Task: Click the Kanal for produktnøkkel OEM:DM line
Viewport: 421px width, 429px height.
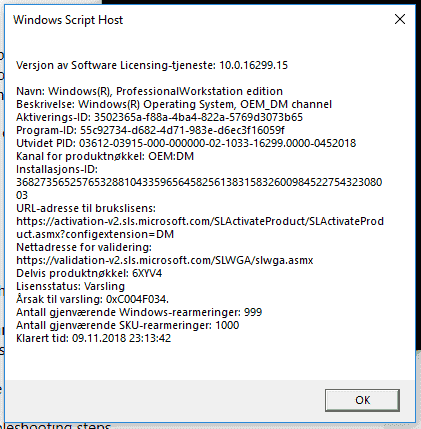Action: pyautogui.click(x=105, y=156)
